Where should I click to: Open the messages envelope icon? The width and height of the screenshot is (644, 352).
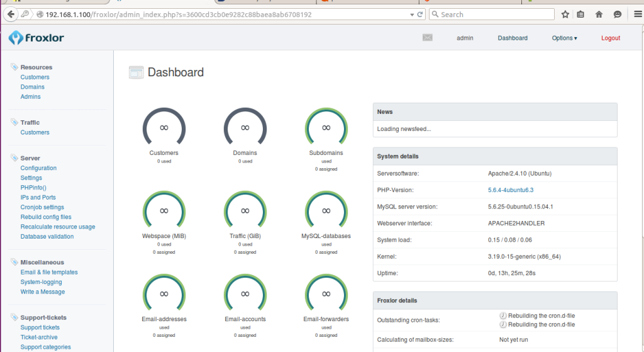pyautogui.click(x=427, y=38)
